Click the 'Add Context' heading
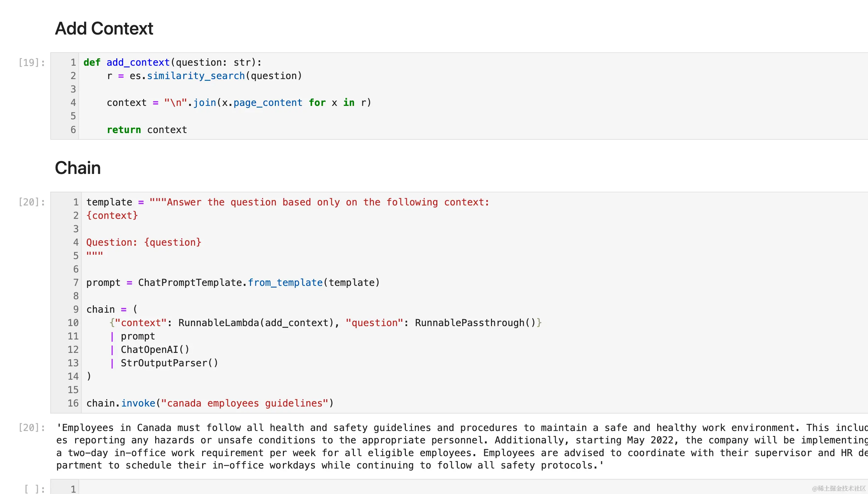The height and width of the screenshot is (494, 868). pos(104,28)
